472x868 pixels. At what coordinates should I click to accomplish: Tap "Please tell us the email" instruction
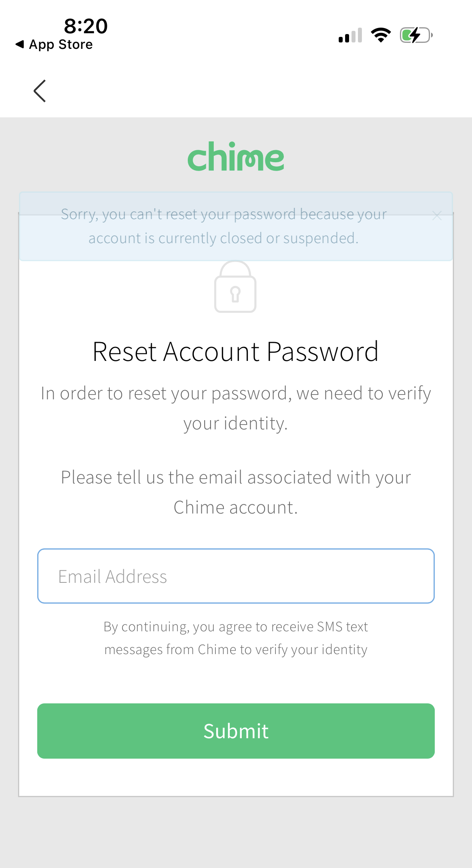pos(236,477)
